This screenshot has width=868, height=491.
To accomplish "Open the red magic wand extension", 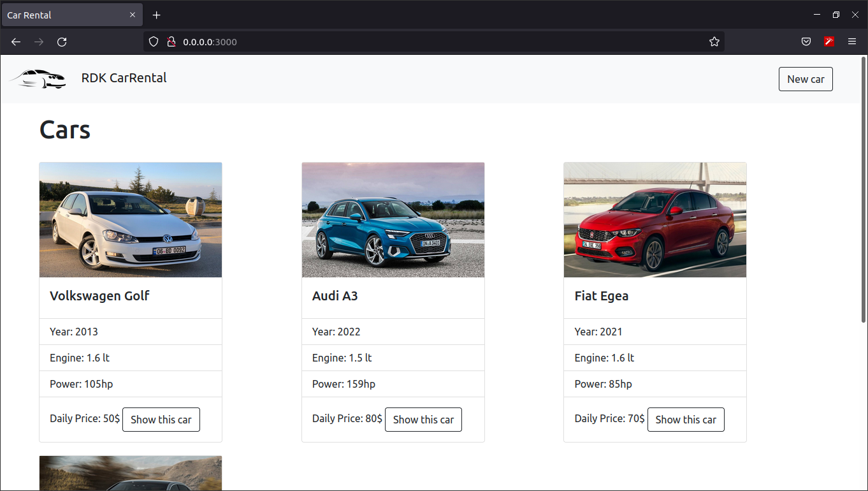I will pyautogui.click(x=828, y=41).
